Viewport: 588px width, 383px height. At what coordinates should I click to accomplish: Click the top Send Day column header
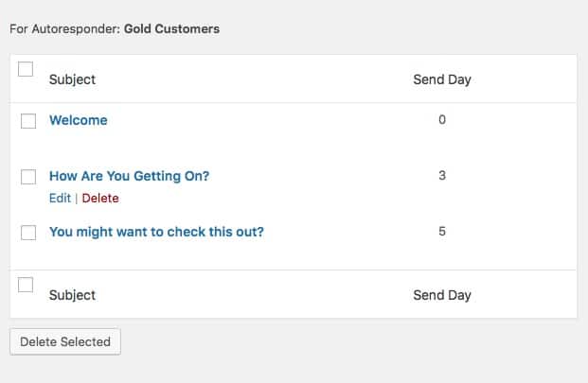[442, 79]
